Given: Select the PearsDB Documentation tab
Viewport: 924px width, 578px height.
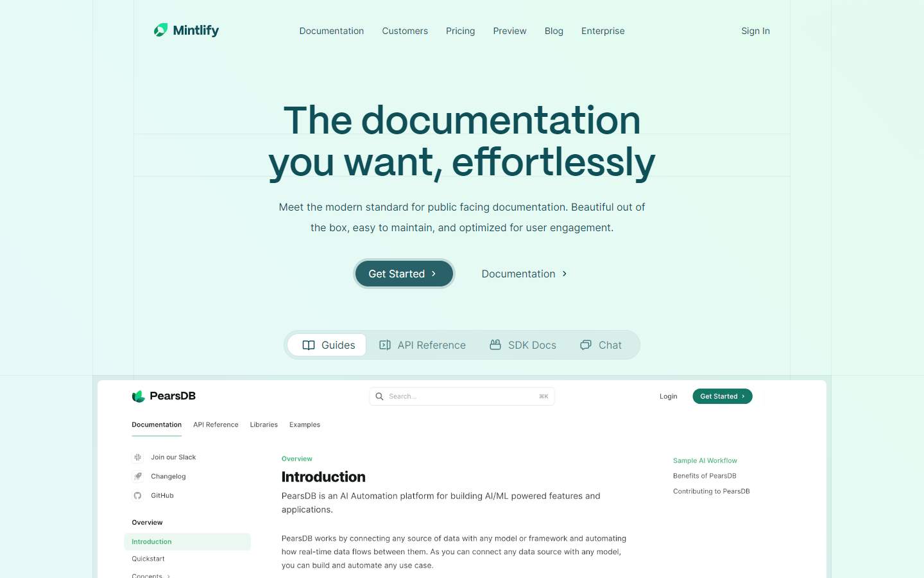Looking at the screenshot, I should click(x=157, y=425).
